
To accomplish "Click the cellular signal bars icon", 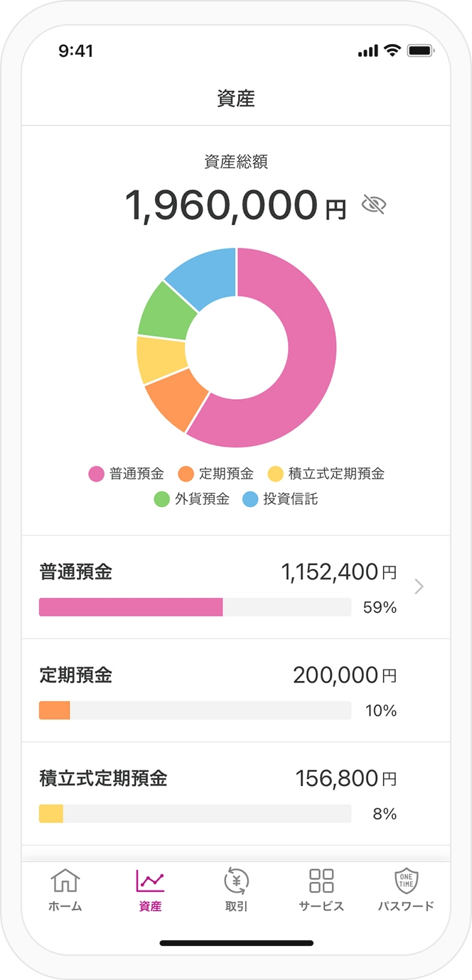I will 368,52.
